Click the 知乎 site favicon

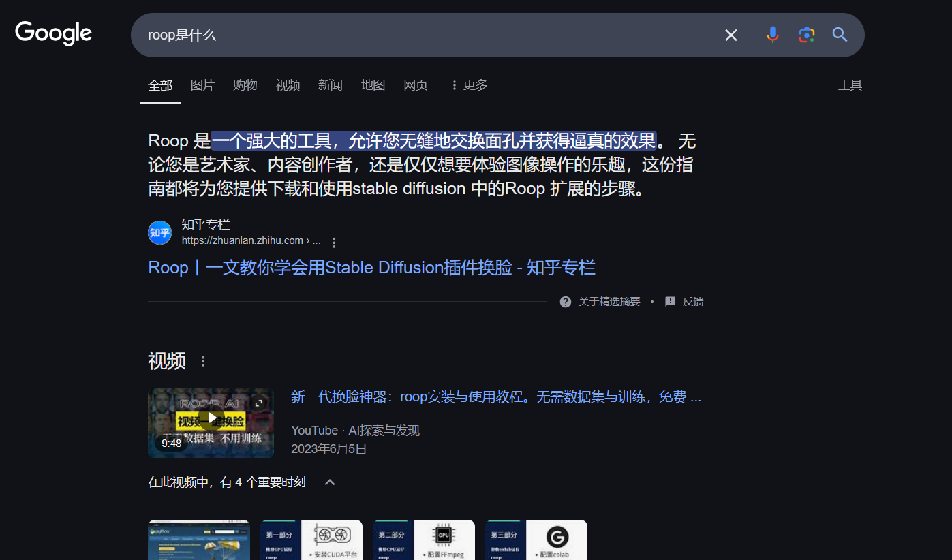pyautogui.click(x=160, y=232)
